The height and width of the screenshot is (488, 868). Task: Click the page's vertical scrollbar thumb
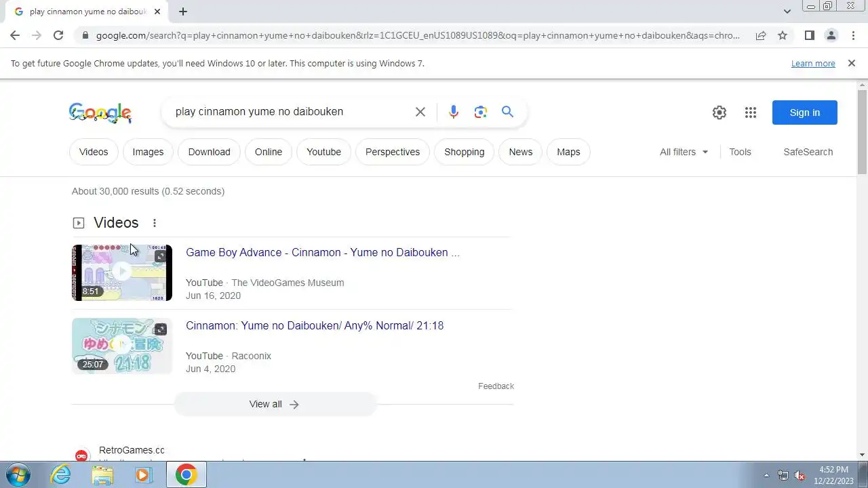862,131
